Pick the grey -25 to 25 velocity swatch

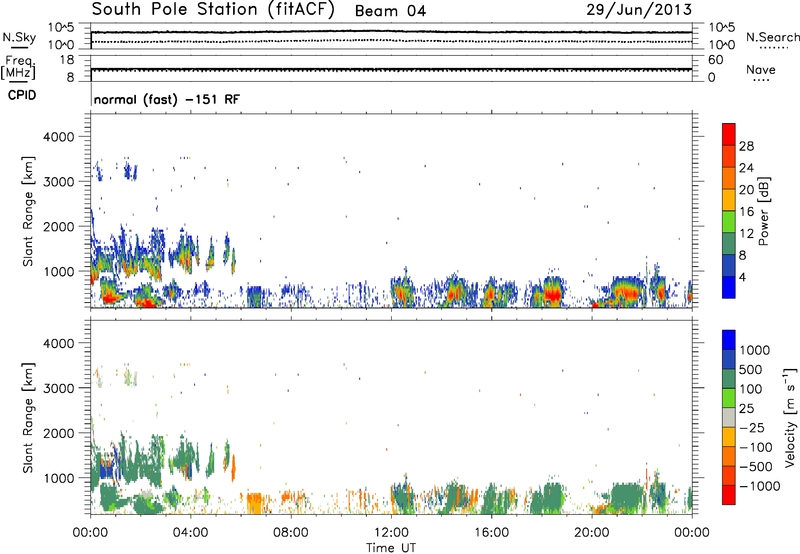coord(729,417)
